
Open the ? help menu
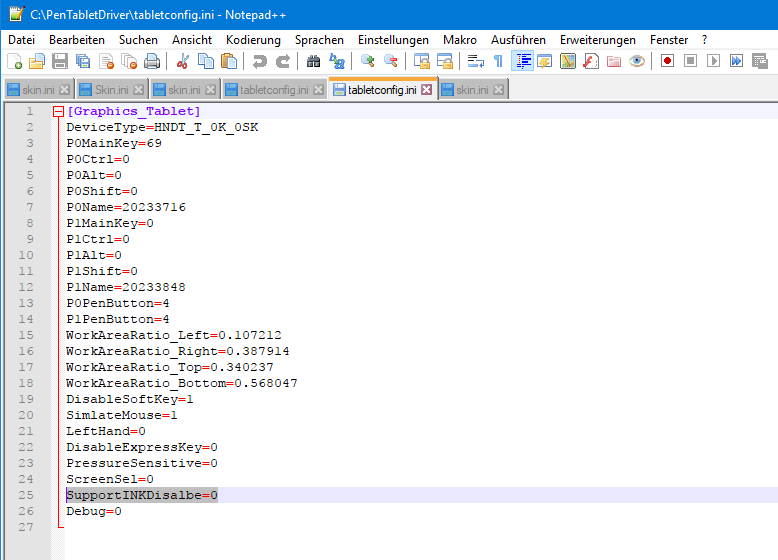pyautogui.click(x=705, y=40)
